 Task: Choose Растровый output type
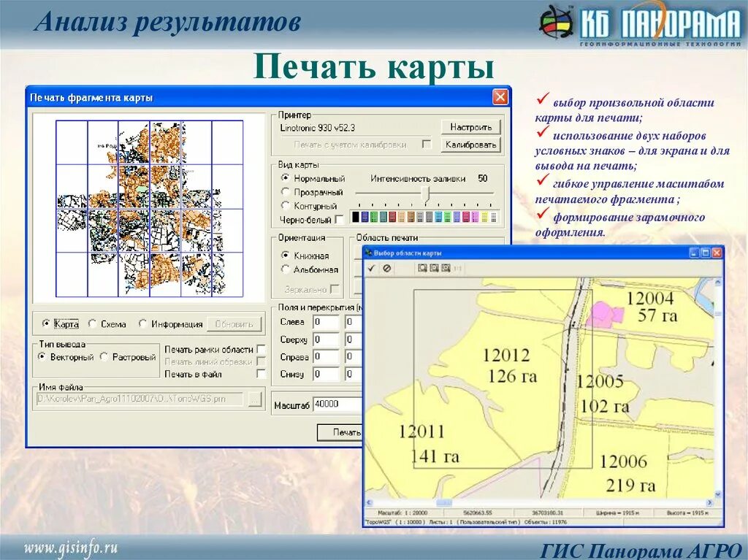[104, 357]
